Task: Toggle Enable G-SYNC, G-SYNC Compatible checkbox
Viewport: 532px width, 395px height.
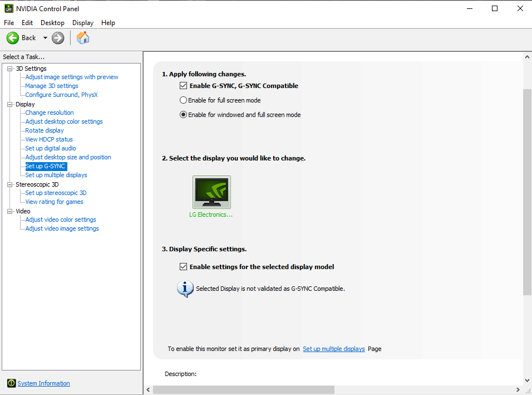Action: pyautogui.click(x=183, y=86)
